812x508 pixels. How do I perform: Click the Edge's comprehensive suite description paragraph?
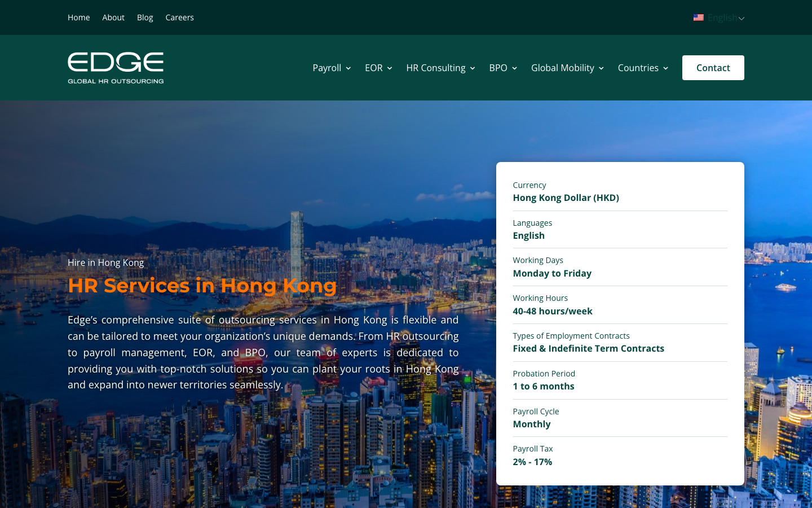pyautogui.click(x=263, y=352)
